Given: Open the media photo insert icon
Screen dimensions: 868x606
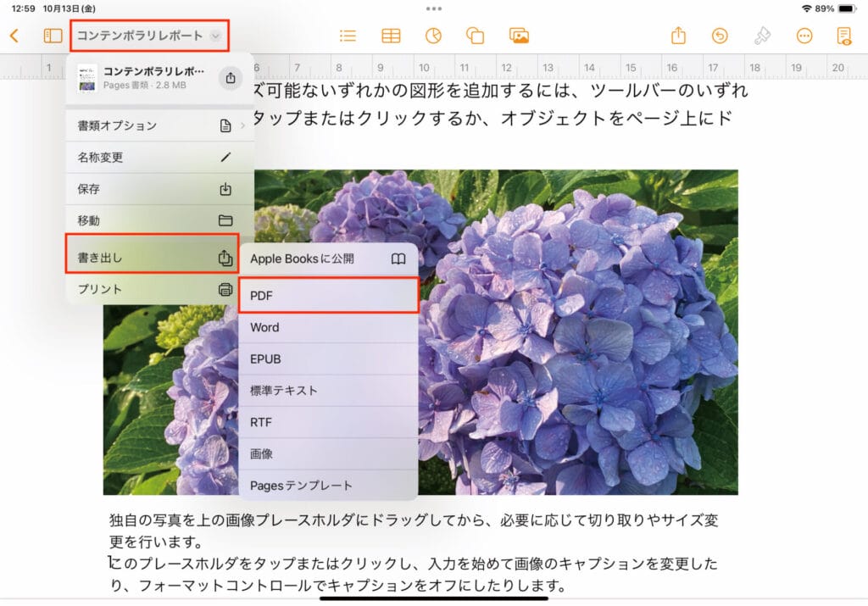Looking at the screenshot, I should [519, 36].
